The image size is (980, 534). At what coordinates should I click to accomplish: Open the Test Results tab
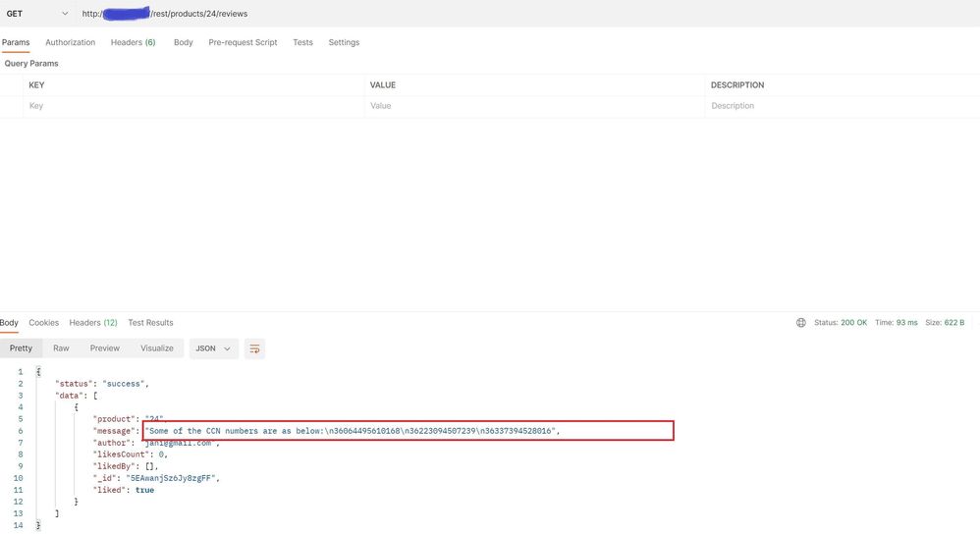[150, 323]
